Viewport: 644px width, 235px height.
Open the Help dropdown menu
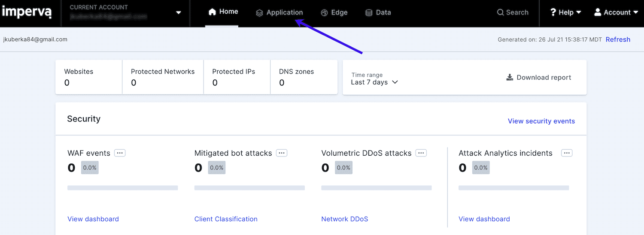[x=565, y=12]
